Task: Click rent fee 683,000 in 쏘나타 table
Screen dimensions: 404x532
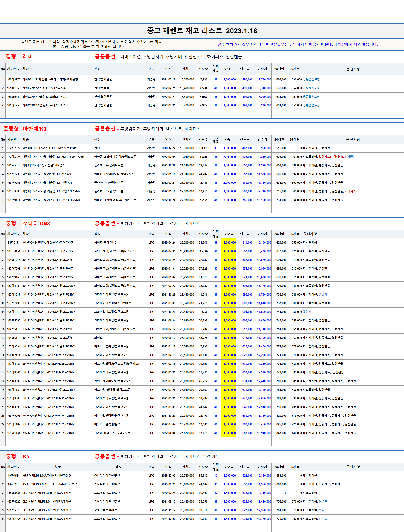Action: [247, 433]
